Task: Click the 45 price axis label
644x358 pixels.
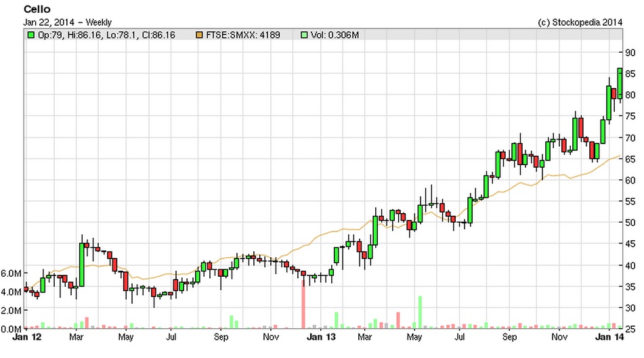Action: tap(630, 244)
